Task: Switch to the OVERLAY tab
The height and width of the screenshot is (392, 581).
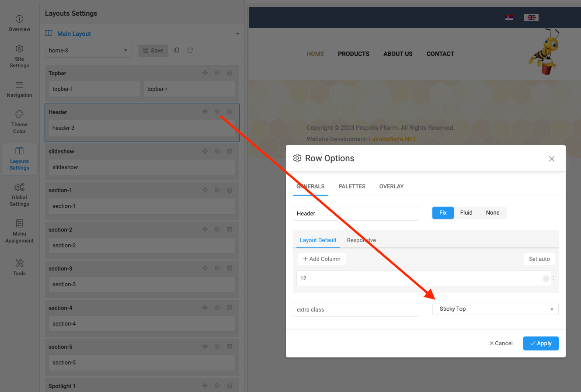Action: click(391, 187)
